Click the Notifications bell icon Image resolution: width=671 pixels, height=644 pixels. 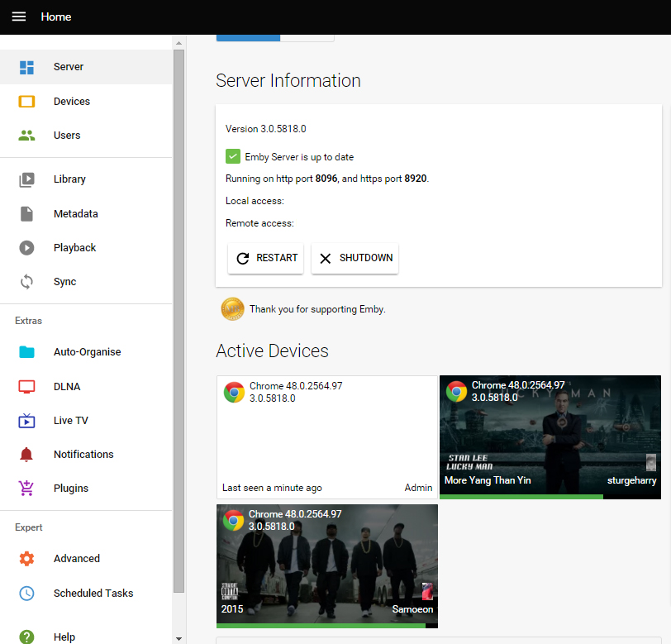point(26,455)
